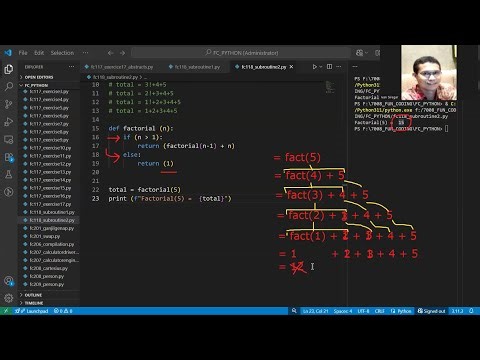Screen dimensions: 480x360
Task: Change Spaces: 4 indentation setting
Action: [x=343, y=311]
